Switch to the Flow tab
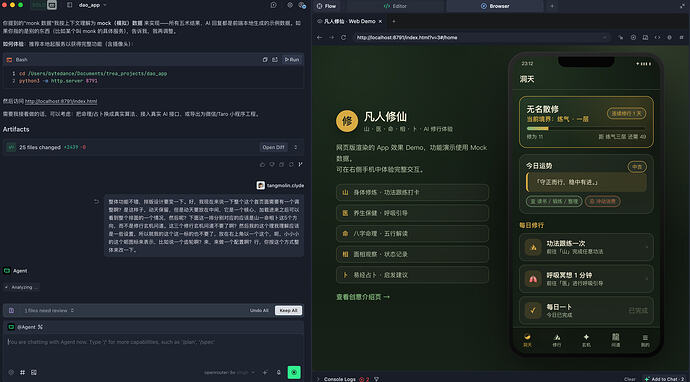Viewport: 690px width, 382px height. coord(327,6)
